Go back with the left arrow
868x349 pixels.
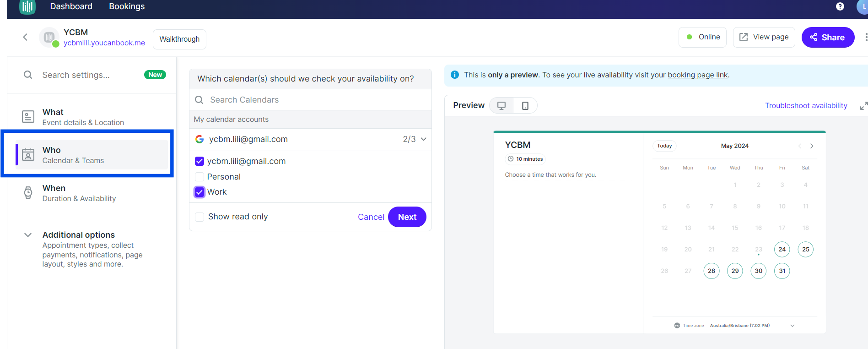25,37
